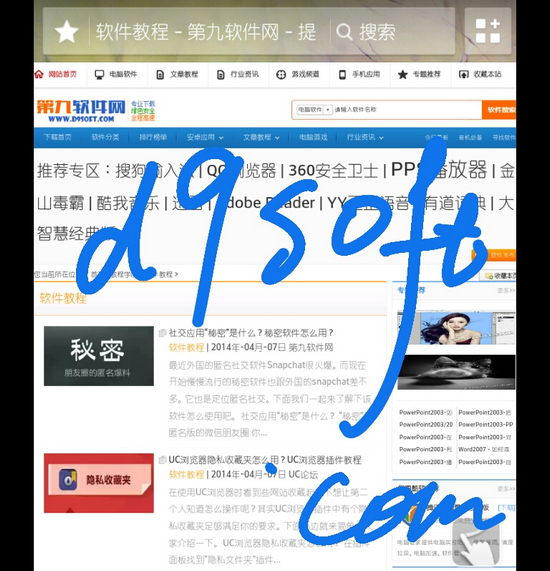The image size is (550, 571).
Task: Open the PowerPoint2003-PP sidebar link
Action: 486,425
